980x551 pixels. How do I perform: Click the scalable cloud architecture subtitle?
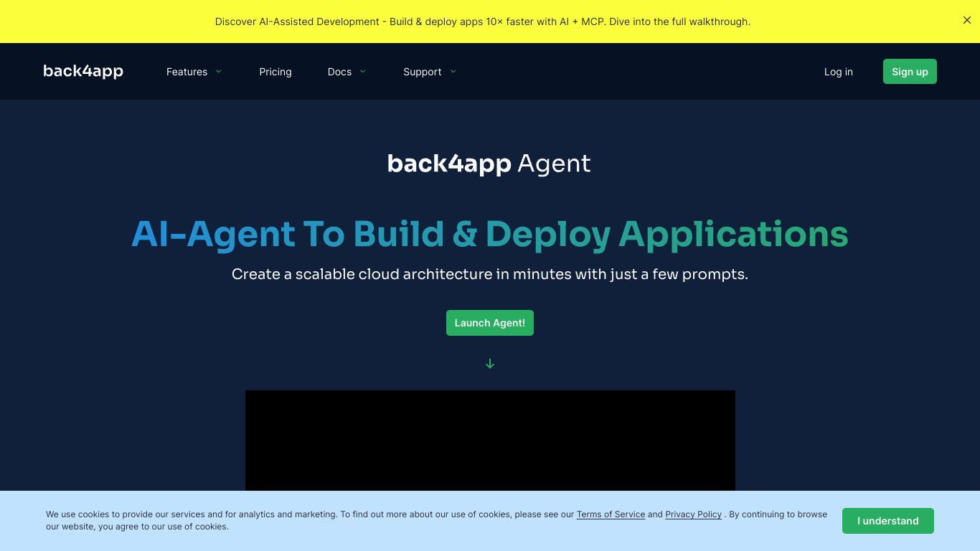(490, 274)
